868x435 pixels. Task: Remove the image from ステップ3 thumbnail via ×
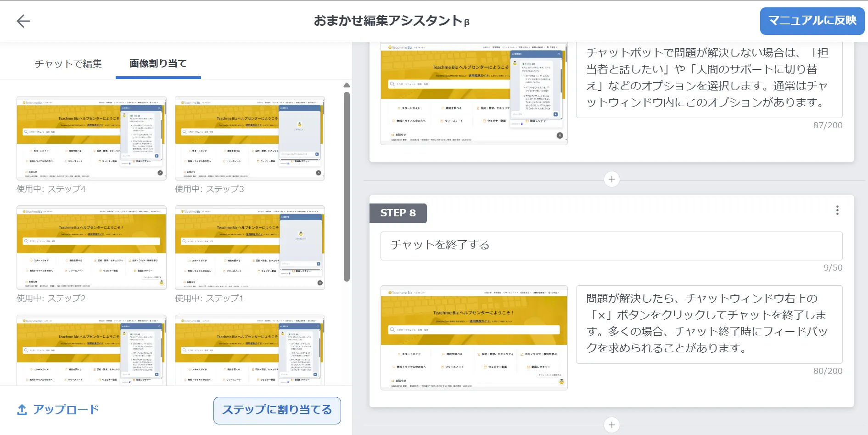318,172
